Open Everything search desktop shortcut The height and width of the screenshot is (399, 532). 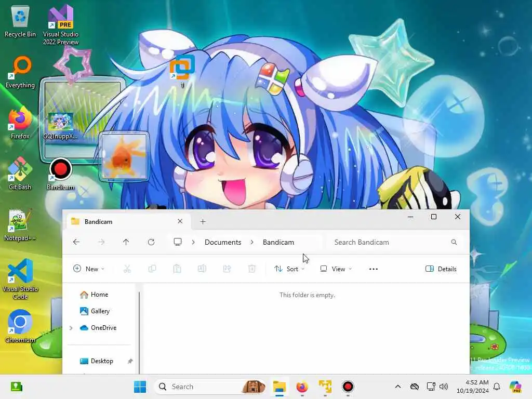pyautogui.click(x=20, y=73)
